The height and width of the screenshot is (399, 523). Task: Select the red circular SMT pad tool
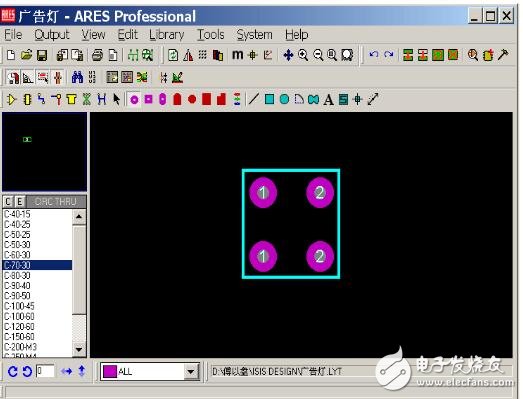[x=192, y=99]
